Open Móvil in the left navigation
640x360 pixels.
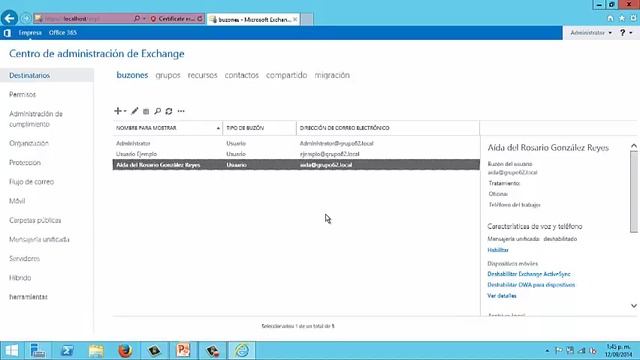click(x=17, y=201)
